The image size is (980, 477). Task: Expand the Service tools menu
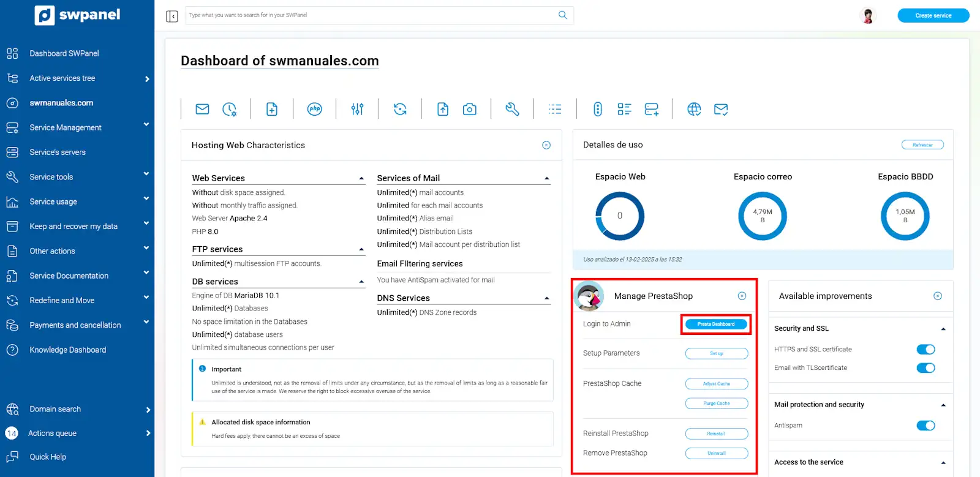pyautogui.click(x=146, y=174)
